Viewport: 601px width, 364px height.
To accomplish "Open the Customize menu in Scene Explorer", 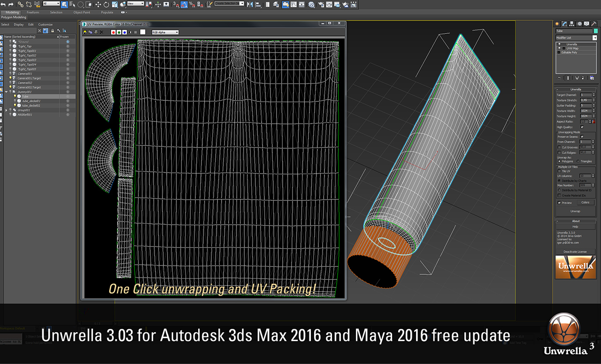I will (x=46, y=24).
